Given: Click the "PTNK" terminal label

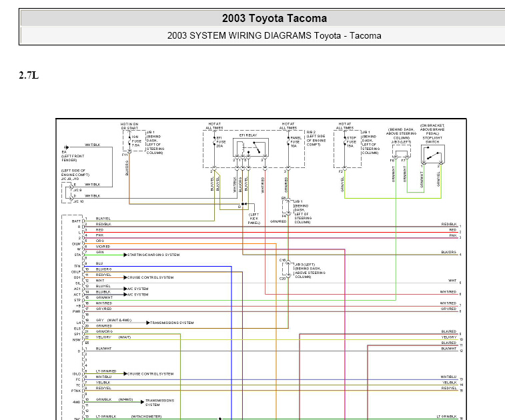Looking at the screenshot, I should [76, 391].
